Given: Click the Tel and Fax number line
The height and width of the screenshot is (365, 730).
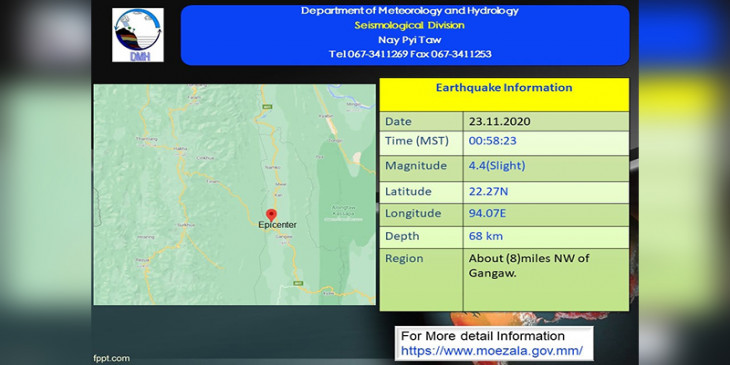Looking at the screenshot, I should click(410, 54).
